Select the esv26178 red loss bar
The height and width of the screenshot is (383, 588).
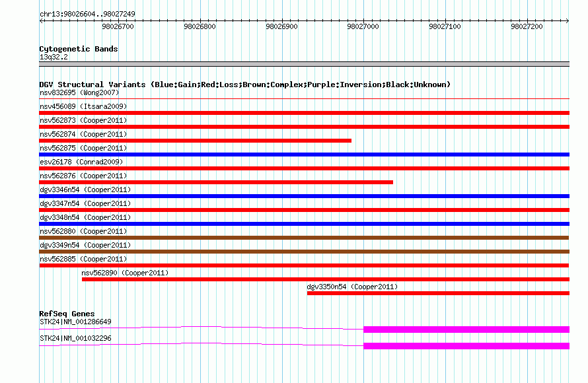[304, 168]
